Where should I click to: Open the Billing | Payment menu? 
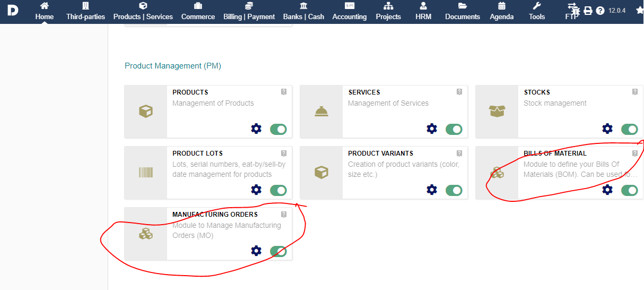[249, 12]
